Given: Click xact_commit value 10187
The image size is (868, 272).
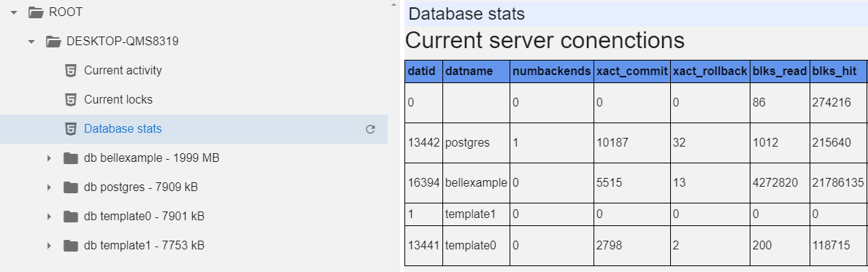Looking at the screenshot, I should pos(632,143).
